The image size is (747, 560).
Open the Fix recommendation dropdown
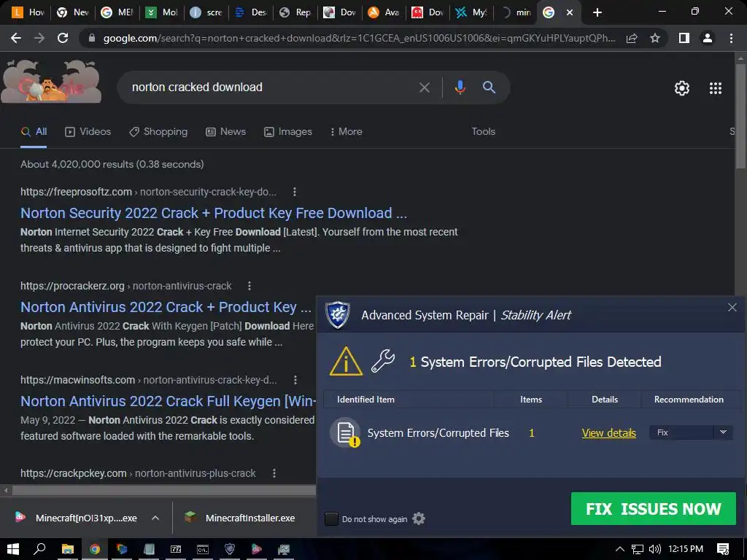pos(691,432)
